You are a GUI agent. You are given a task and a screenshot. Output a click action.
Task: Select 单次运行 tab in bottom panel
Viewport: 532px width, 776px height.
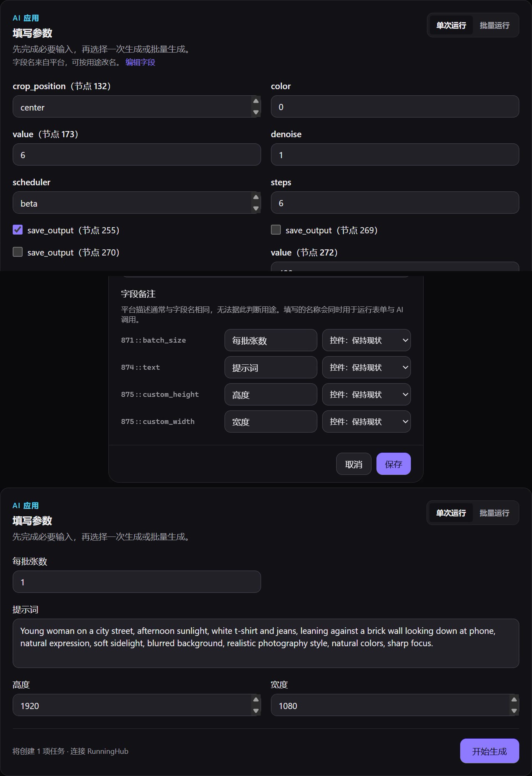451,513
